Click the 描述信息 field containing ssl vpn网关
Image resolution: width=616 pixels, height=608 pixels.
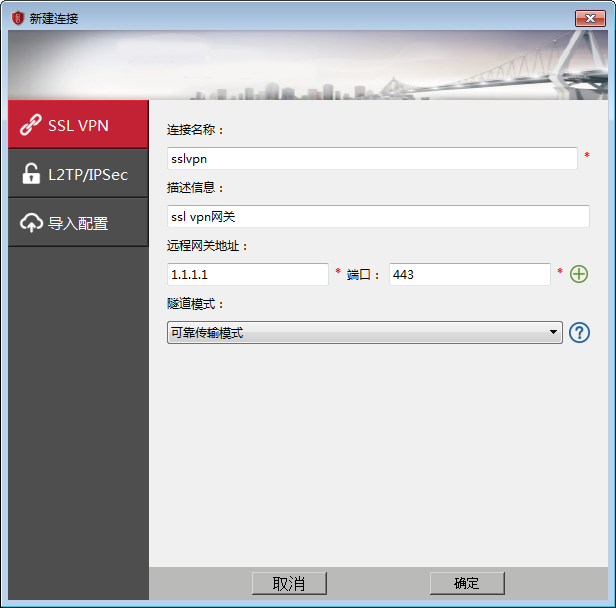[x=378, y=216]
